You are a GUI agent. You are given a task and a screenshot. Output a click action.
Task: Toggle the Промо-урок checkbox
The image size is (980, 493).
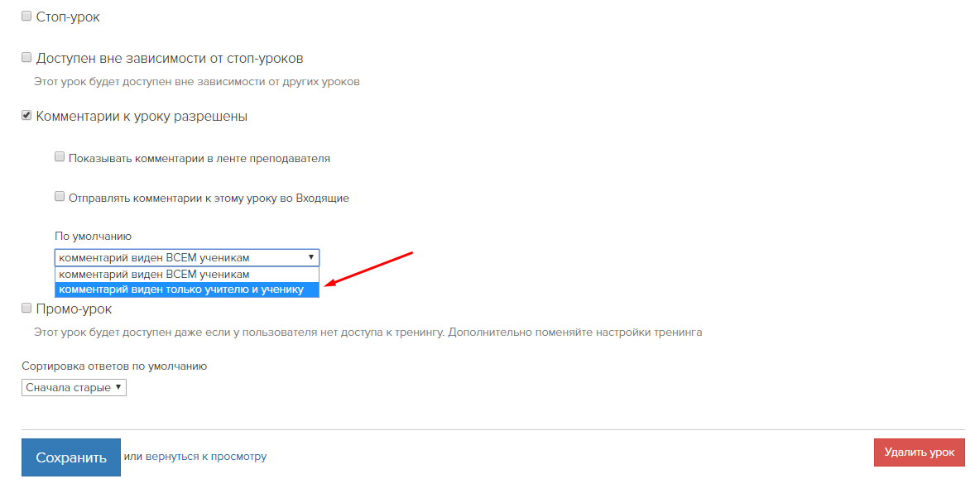click(26, 308)
